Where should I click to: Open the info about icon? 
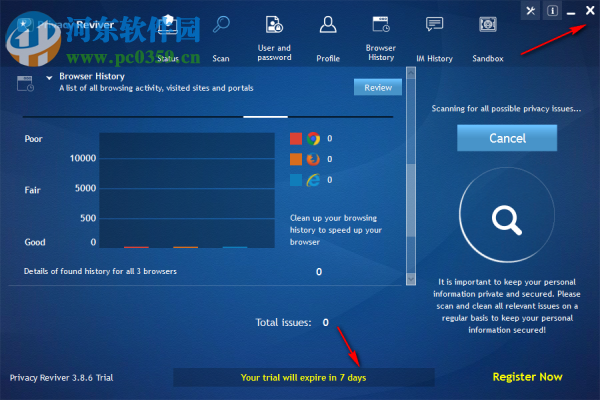[x=552, y=10]
